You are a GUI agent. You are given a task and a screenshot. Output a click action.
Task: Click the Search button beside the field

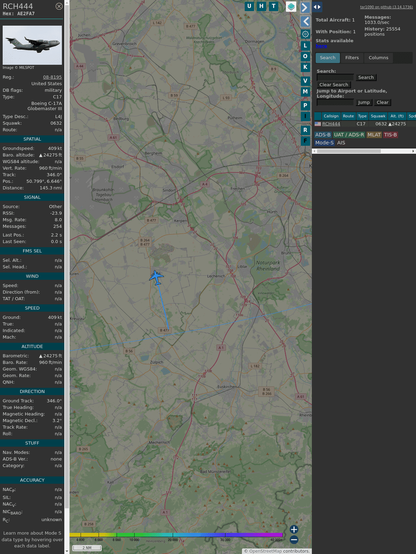[366, 77]
